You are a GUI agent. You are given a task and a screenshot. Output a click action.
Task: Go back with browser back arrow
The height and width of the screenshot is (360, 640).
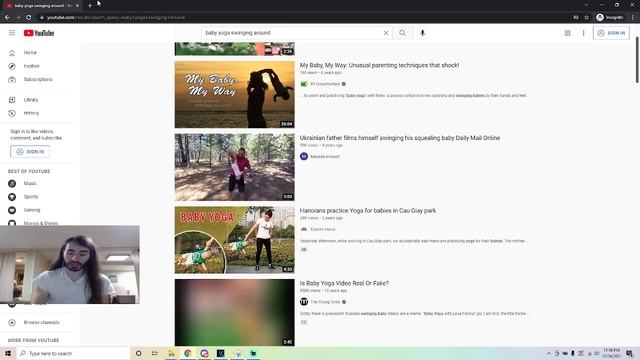pyautogui.click(x=7, y=18)
